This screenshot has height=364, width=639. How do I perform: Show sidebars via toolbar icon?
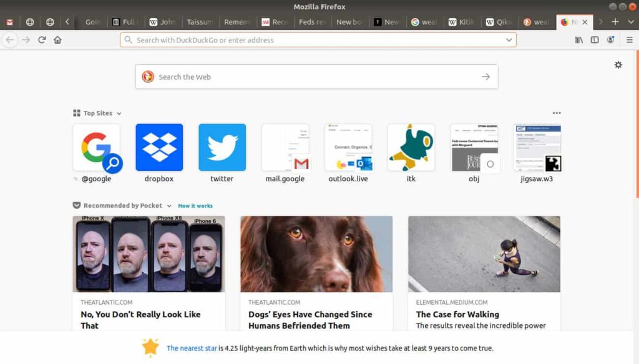tap(595, 40)
